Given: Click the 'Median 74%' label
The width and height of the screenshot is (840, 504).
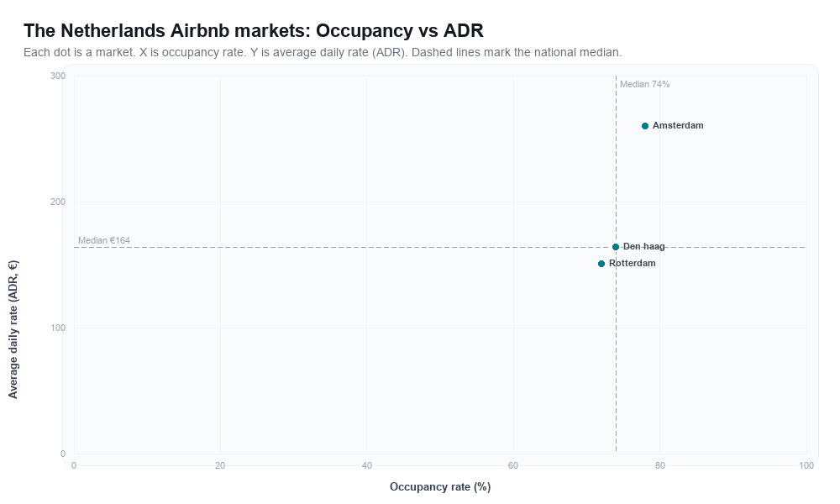Looking at the screenshot, I should [644, 84].
